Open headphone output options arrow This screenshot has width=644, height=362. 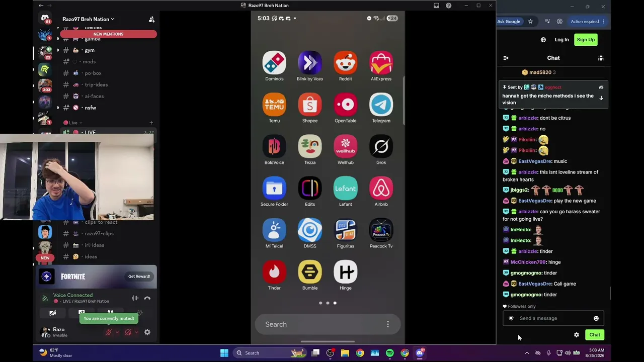[x=136, y=332]
